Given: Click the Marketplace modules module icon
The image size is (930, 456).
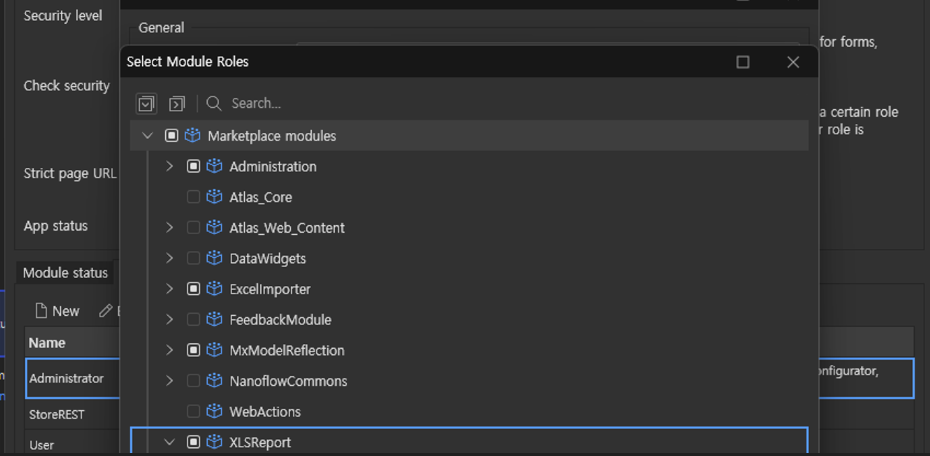Looking at the screenshot, I should pyautogui.click(x=192, y=136).
